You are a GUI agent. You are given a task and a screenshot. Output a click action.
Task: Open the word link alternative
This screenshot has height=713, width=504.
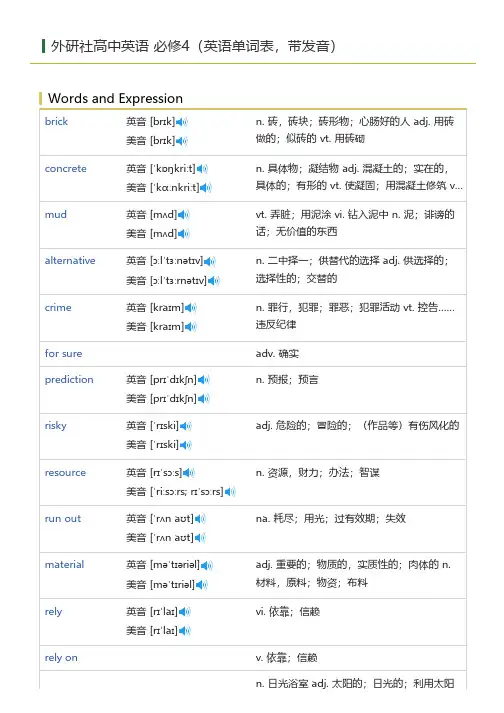pos(70,261)
